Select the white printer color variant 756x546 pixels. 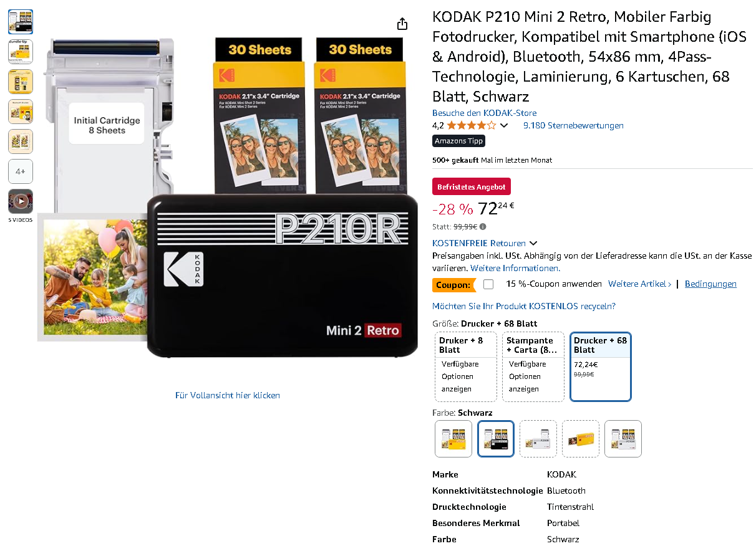pyautogui.click(x=538, y=439)
